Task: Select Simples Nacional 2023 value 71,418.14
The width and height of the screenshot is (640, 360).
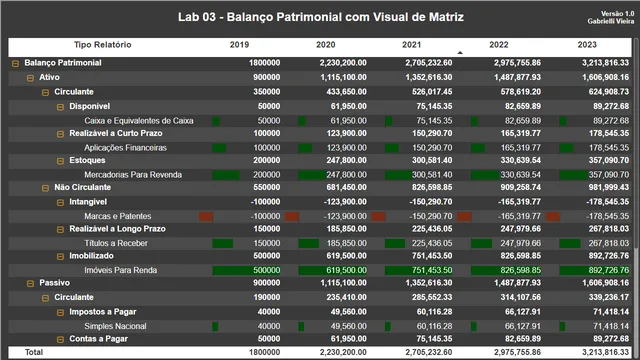Action: (611, 326)
